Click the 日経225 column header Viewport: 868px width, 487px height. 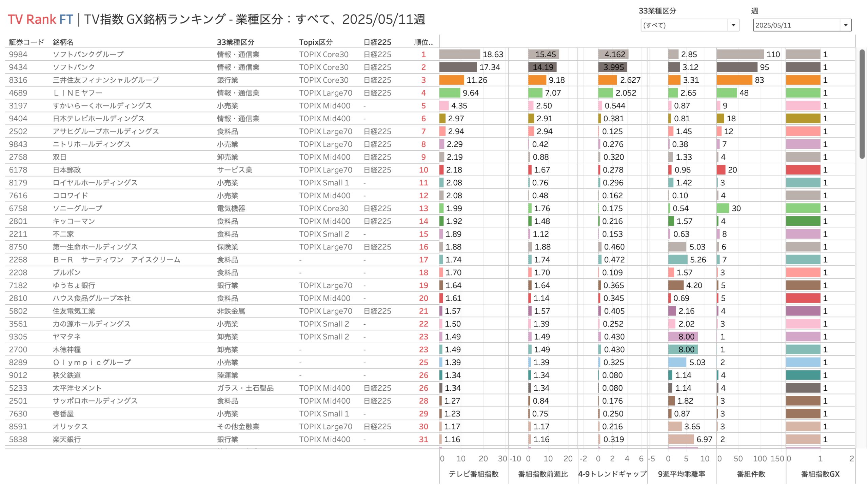[377, 42]
